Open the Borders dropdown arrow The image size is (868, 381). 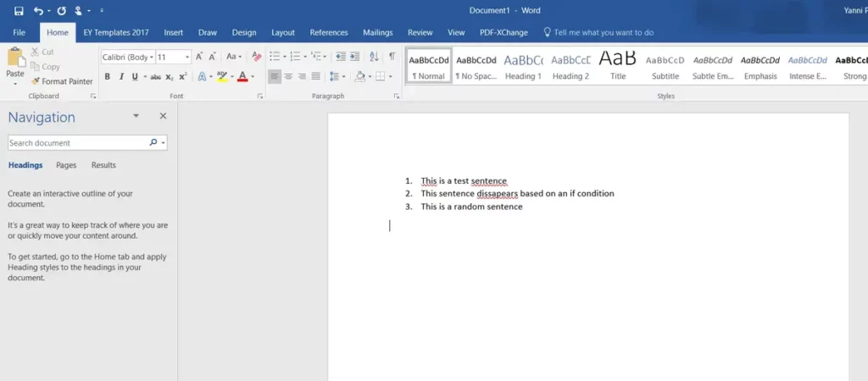(x=390, y=77)
